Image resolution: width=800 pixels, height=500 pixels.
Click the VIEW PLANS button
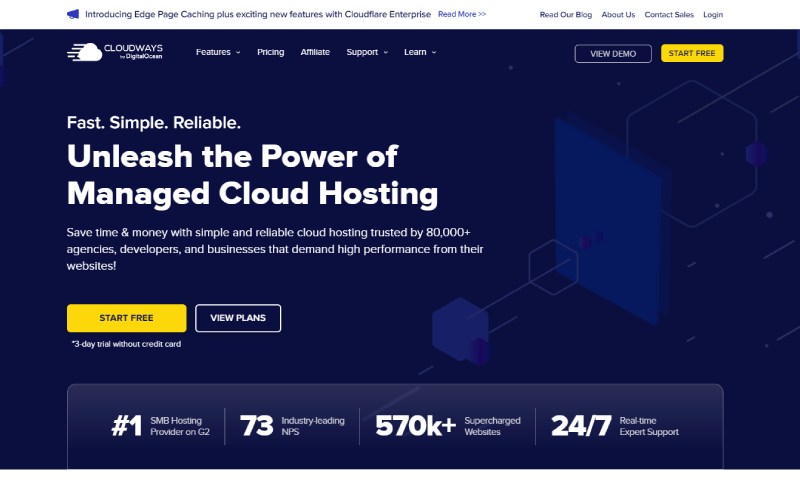238,318
